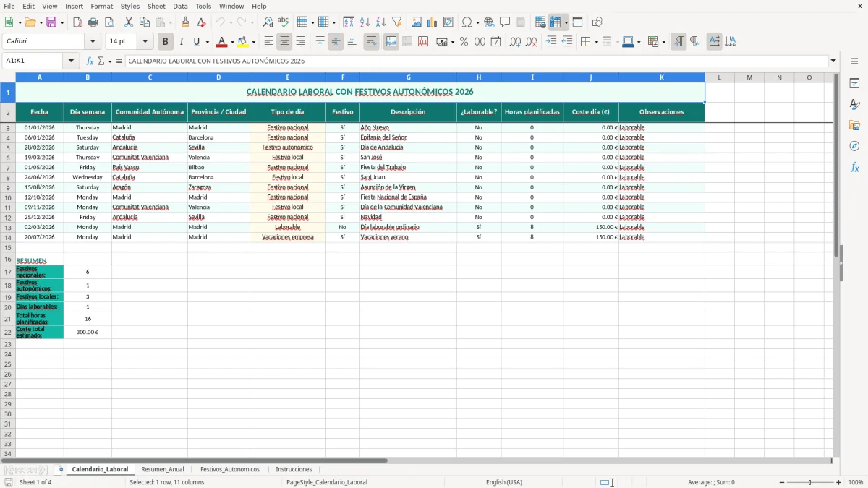The image size is (868, 488).
Task: Click the zoom slider in the status bar
Action: coord(810,482)
